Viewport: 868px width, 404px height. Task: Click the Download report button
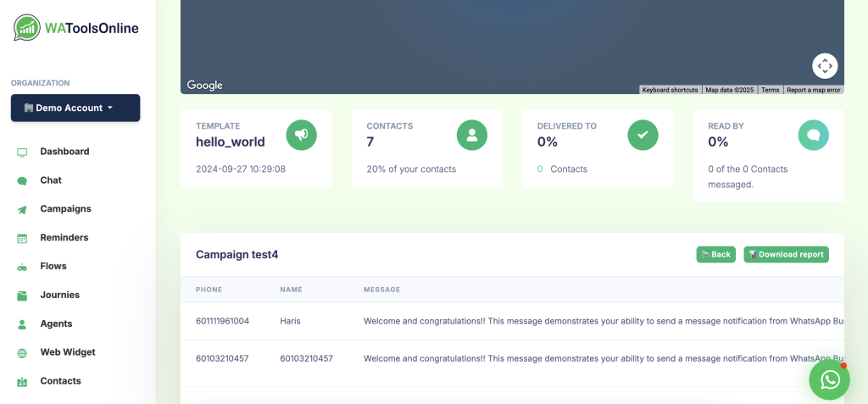pos(786,255)
